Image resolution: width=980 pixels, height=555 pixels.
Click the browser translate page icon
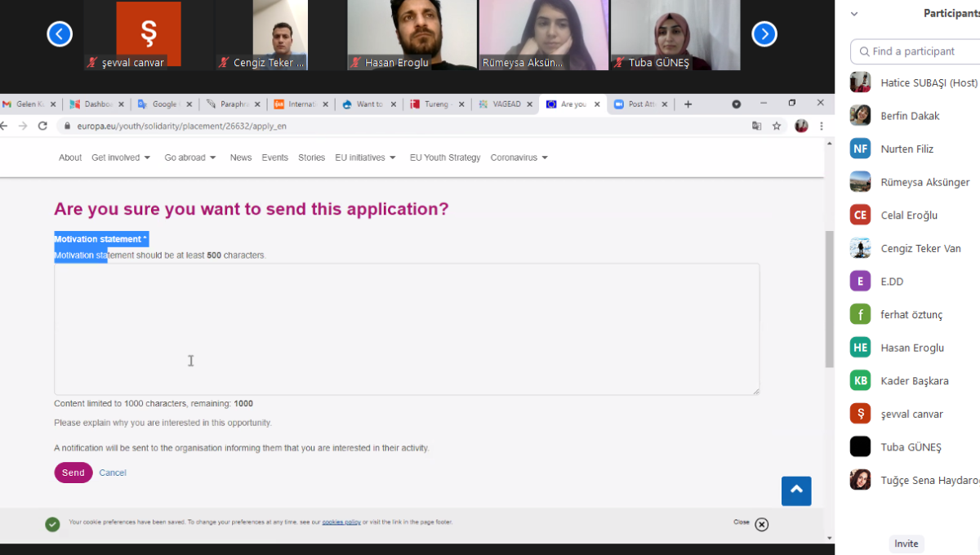click(756, 127)
